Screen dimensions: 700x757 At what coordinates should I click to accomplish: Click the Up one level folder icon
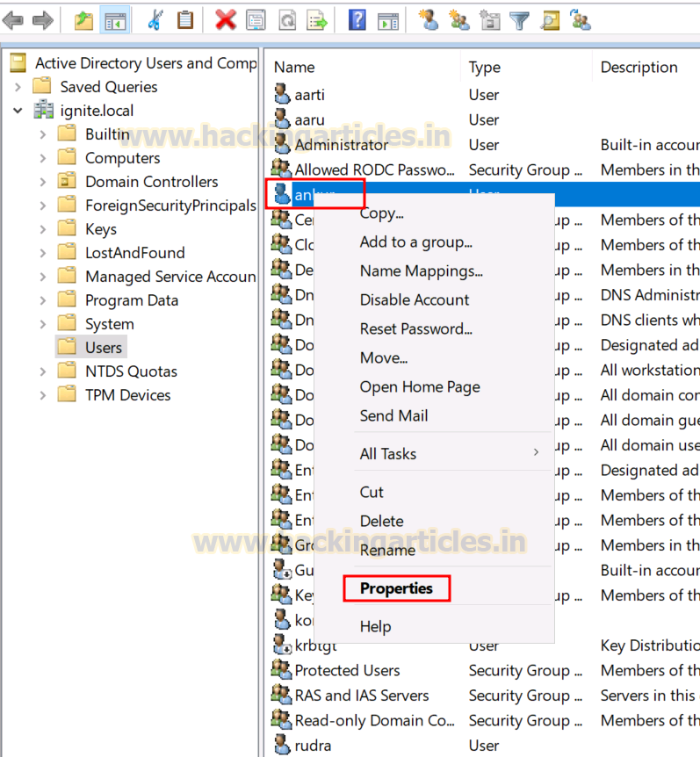click(x=83, y=20)
